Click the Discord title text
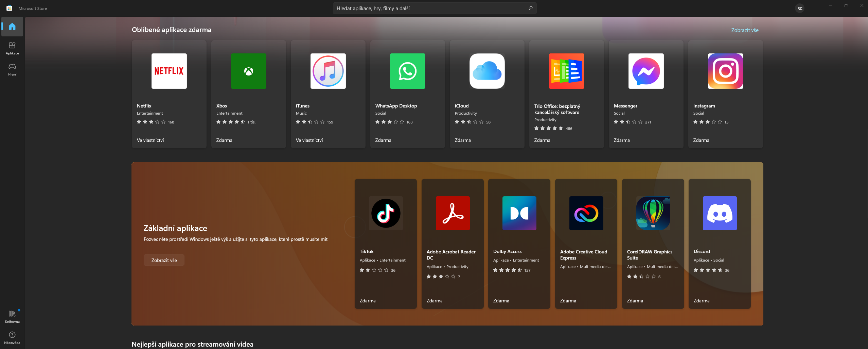 (x=702, y=251)
